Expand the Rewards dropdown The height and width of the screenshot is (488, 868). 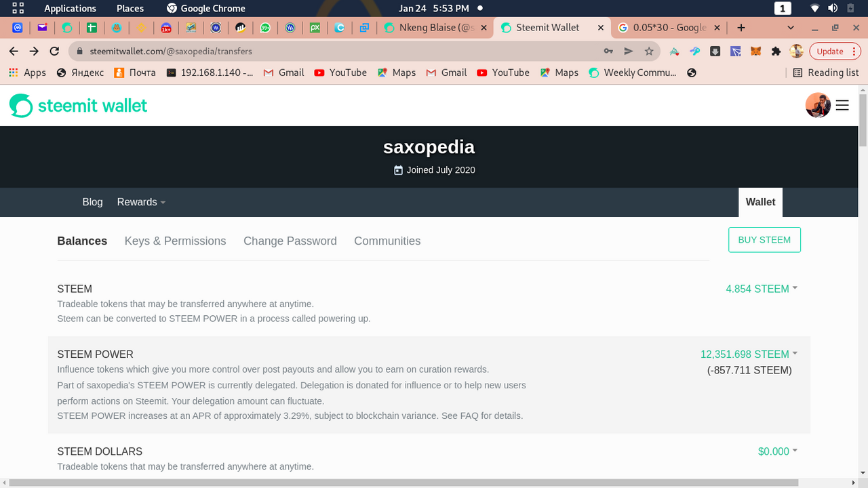coord(141,202)
